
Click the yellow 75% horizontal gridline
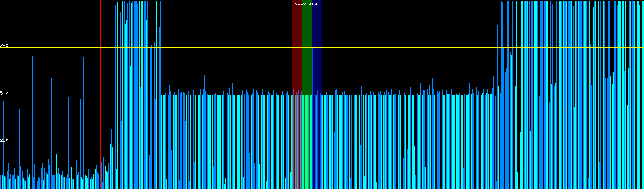click(x=220, y=48)
